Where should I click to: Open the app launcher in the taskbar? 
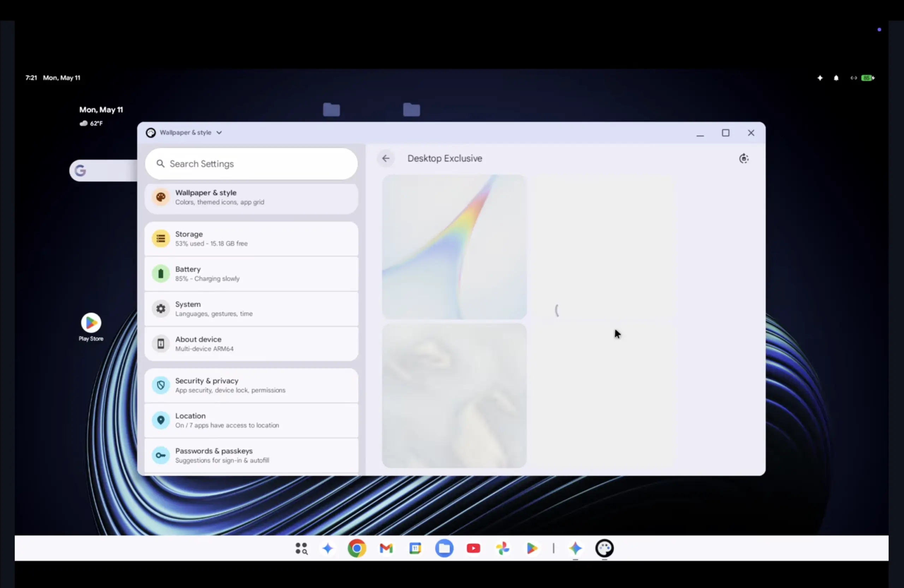tap(301, 548)
